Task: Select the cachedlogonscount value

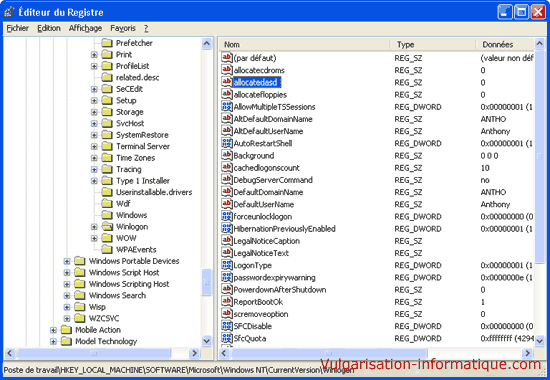Action: (267, 168)
